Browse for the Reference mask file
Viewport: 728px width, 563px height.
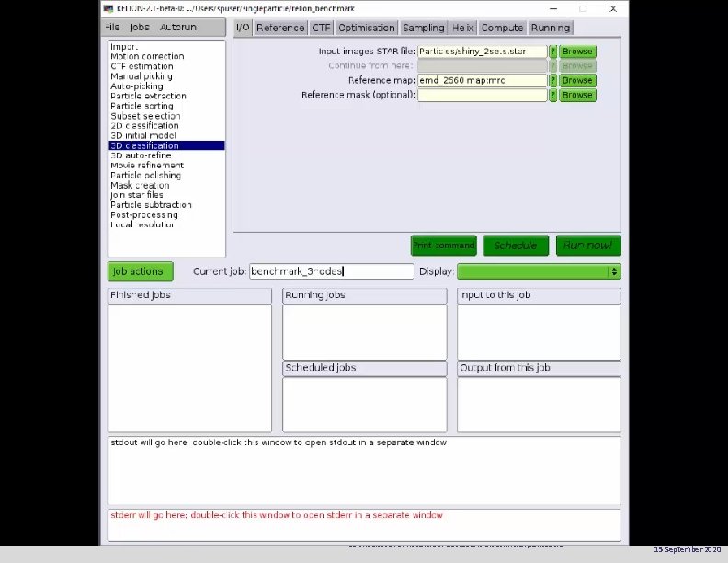[x=577, y=95]
